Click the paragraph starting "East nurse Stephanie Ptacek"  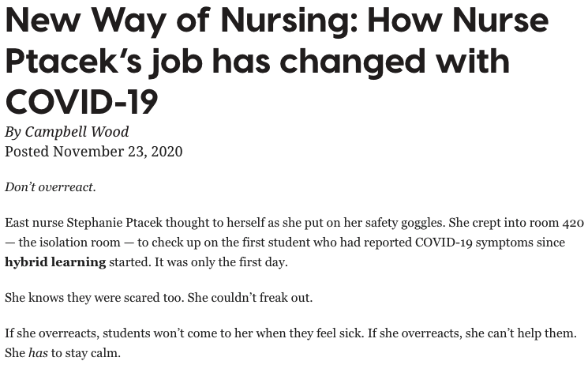294,243
